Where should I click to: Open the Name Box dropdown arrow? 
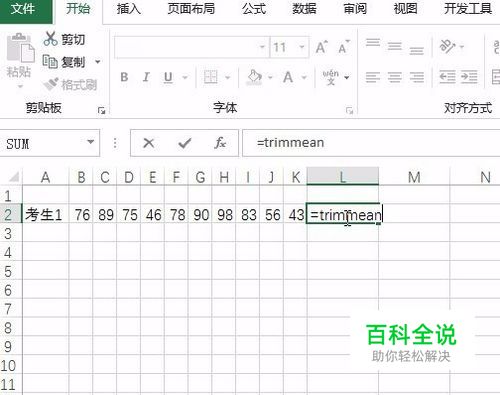(x=91, y=143)
